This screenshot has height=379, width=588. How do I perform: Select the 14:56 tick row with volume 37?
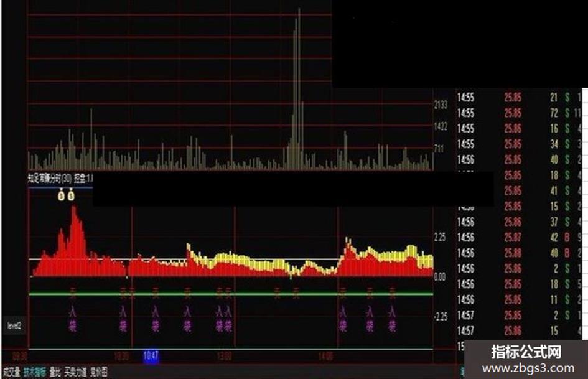pos(520,222)
